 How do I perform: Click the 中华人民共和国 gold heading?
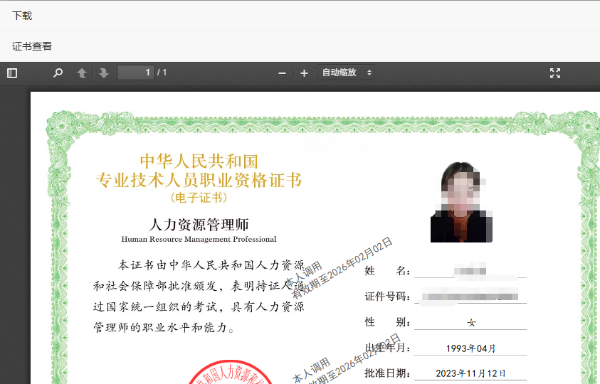click(x=199, y=161)
